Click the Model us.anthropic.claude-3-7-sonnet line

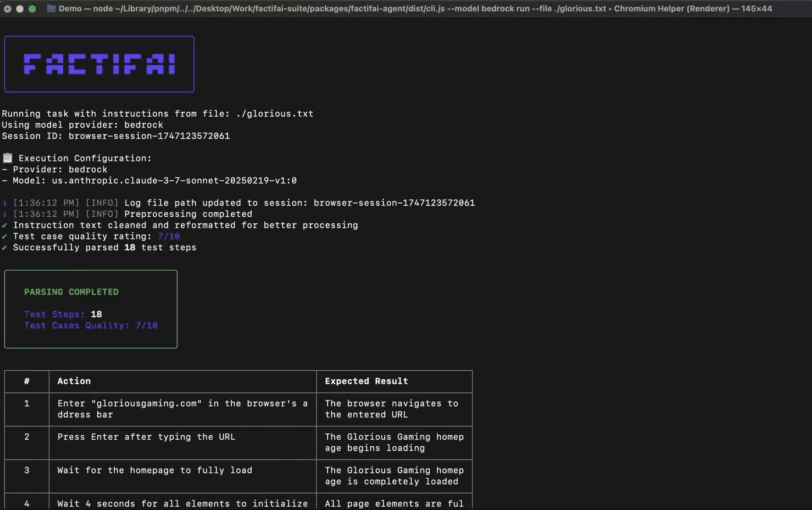pos(149,181)
